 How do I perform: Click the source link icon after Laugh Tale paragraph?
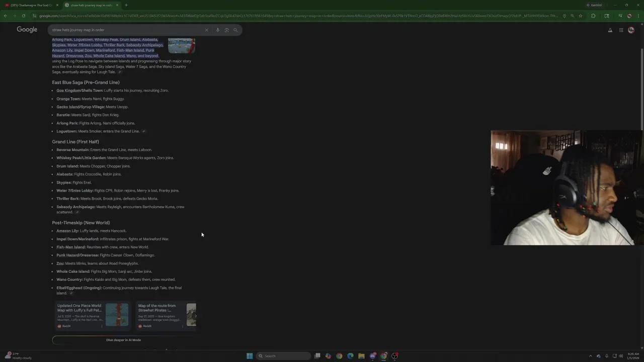tap(119, 72)
